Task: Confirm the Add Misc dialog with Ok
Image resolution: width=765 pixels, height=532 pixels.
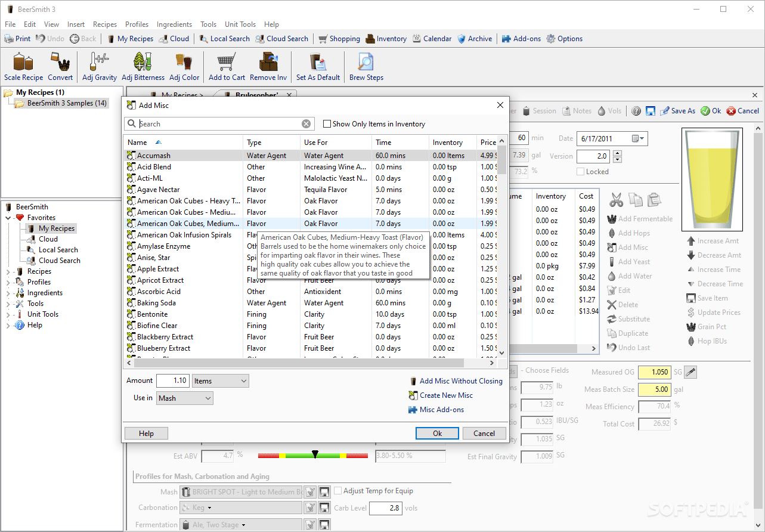Action: click(437, 434)
